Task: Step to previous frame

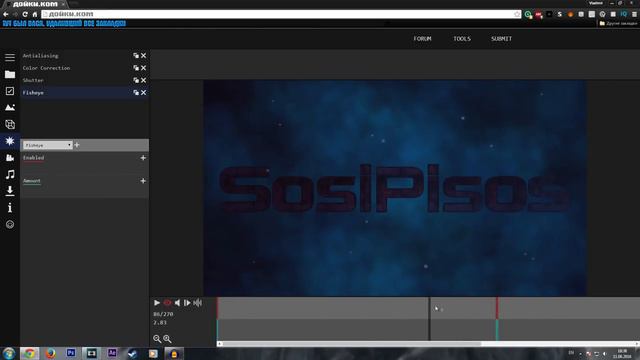Action: (177, 303)
